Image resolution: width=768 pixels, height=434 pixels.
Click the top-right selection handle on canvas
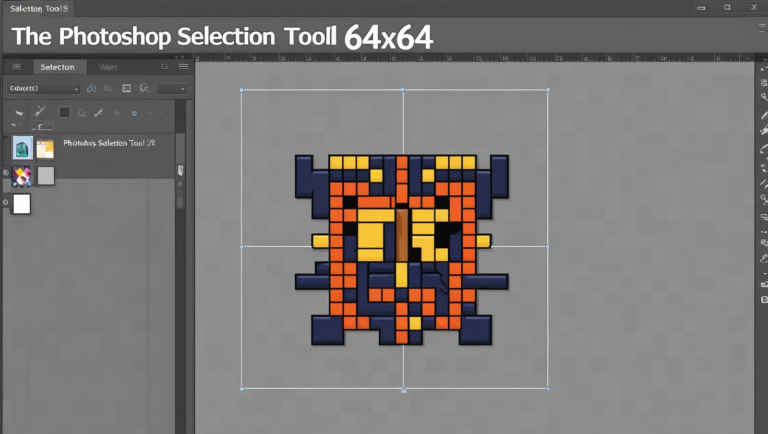pos(548,90)
